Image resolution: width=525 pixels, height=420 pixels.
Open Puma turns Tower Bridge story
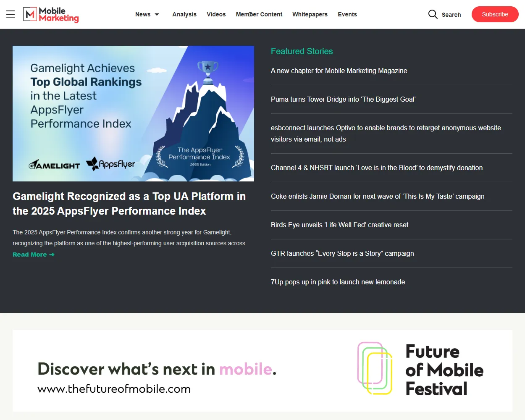(x=343, y=99)
